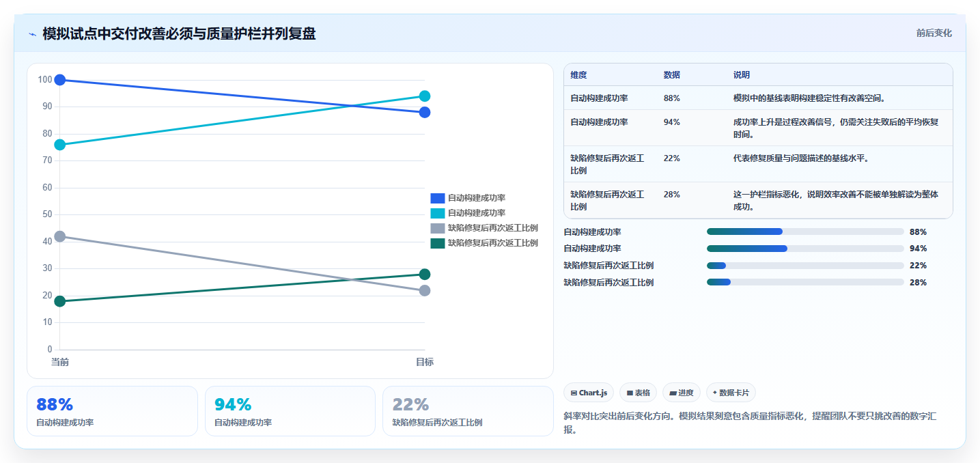Click the bar icon in the 进度 chip

673,393
